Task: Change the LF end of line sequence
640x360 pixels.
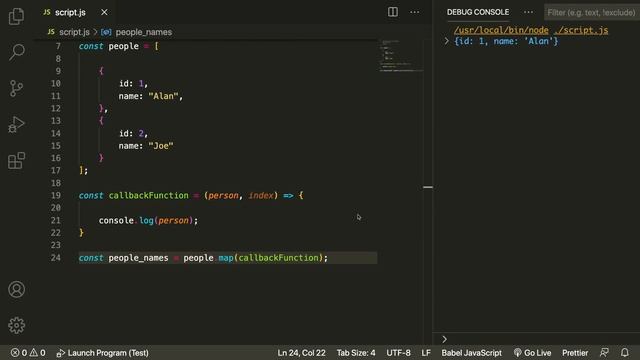Action: (426, 353)
